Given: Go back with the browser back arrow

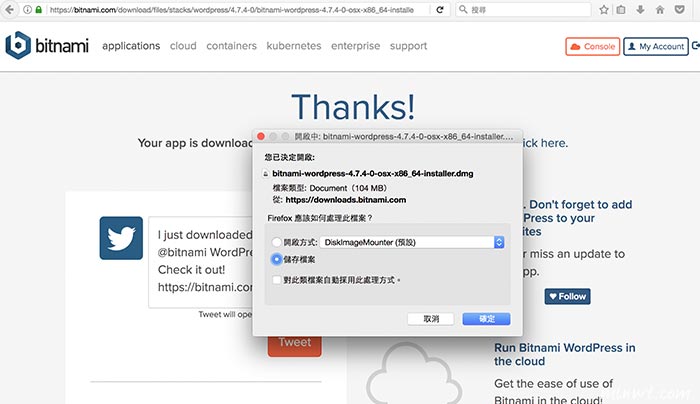Looking at the screenshot, I should [9, 9].
